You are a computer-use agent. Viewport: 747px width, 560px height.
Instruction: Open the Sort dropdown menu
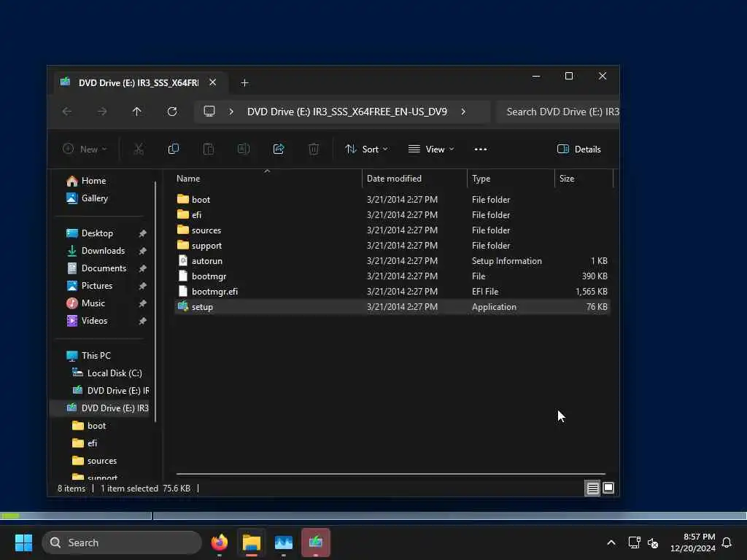pyautogui.click(x=366, y=149)
